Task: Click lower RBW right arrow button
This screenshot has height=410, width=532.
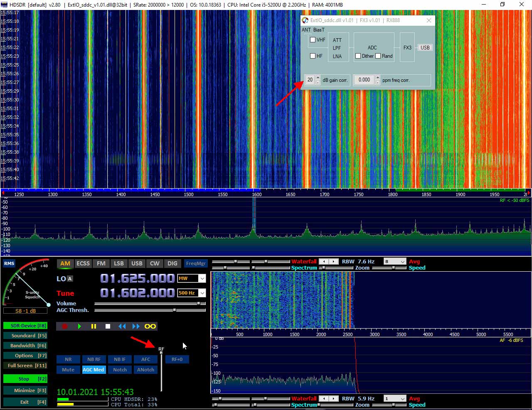Action: click(x=334, y=399)
